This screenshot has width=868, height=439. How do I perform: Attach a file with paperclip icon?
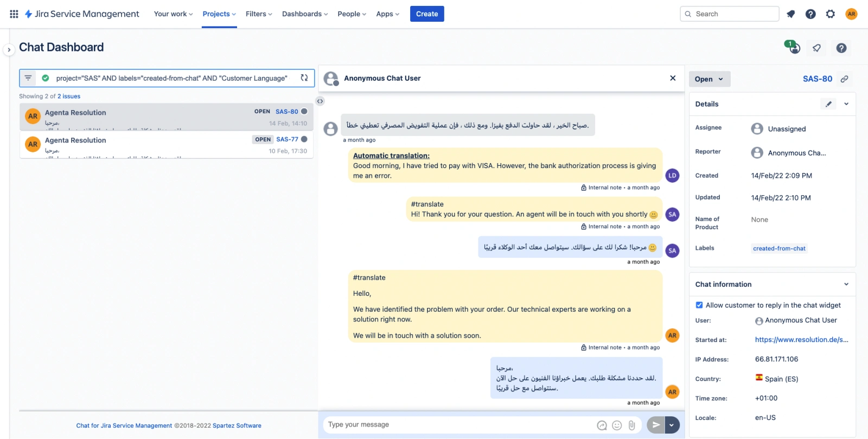(x=632, y=425)
